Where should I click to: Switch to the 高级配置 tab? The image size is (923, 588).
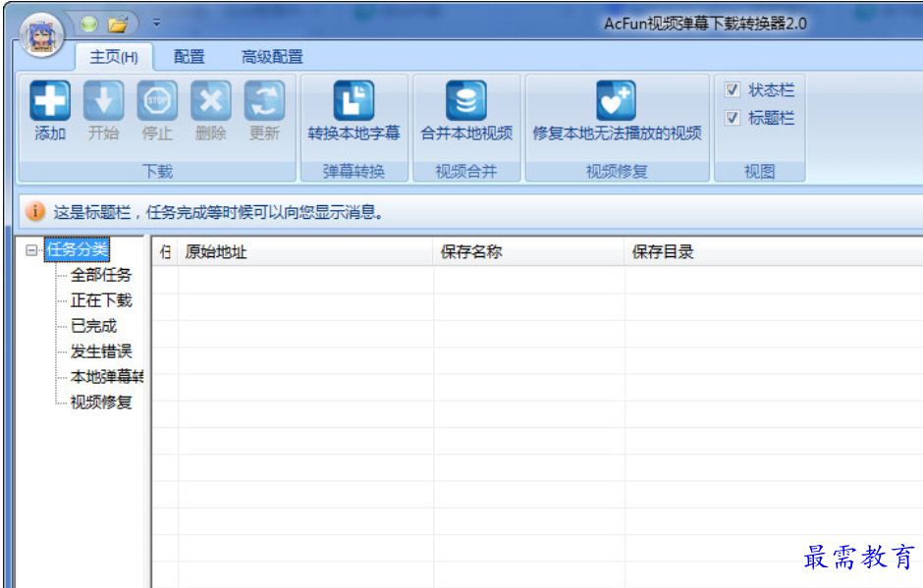point(272,57)
